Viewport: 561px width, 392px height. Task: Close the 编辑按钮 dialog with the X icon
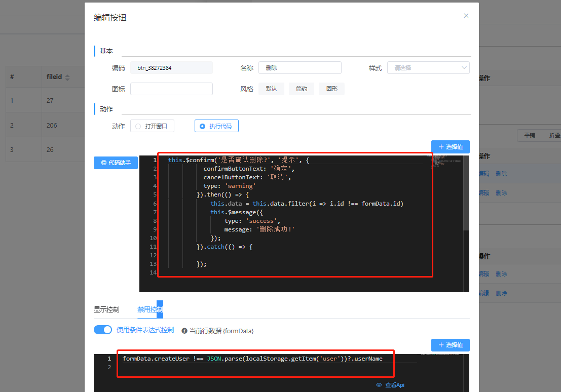click(x=466, y=16)
